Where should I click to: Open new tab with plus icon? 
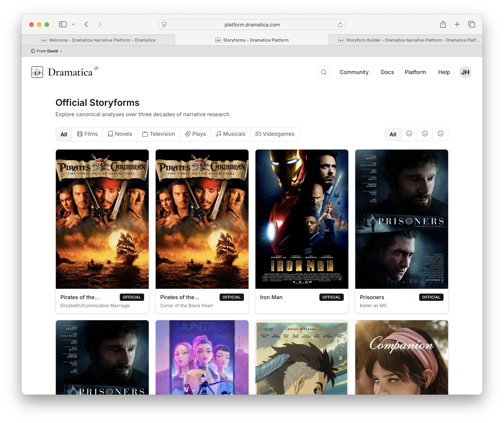(x=457, y=25)
